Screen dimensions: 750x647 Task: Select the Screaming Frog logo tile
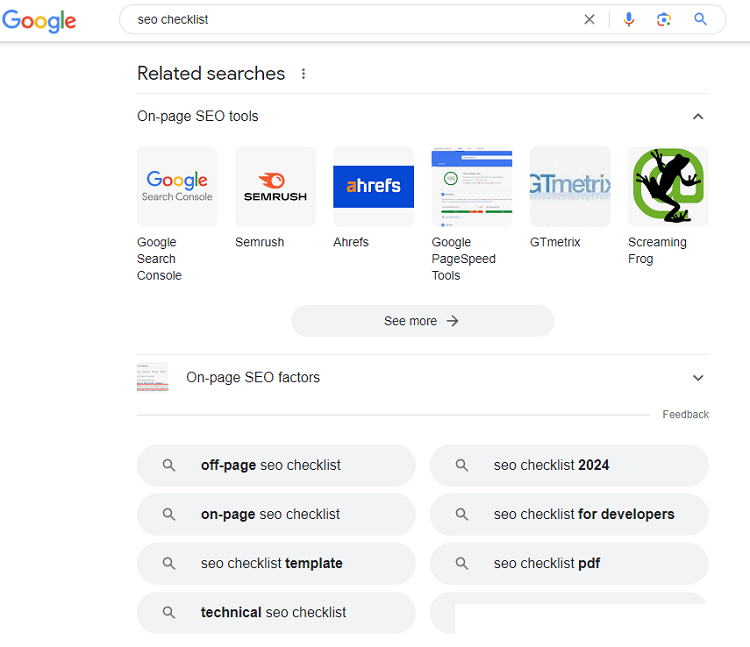tap(668, 186)
